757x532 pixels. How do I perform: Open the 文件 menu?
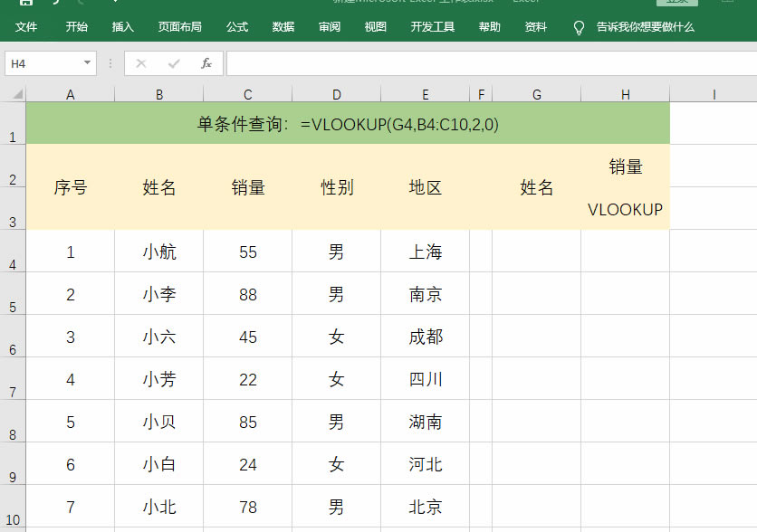26,27
